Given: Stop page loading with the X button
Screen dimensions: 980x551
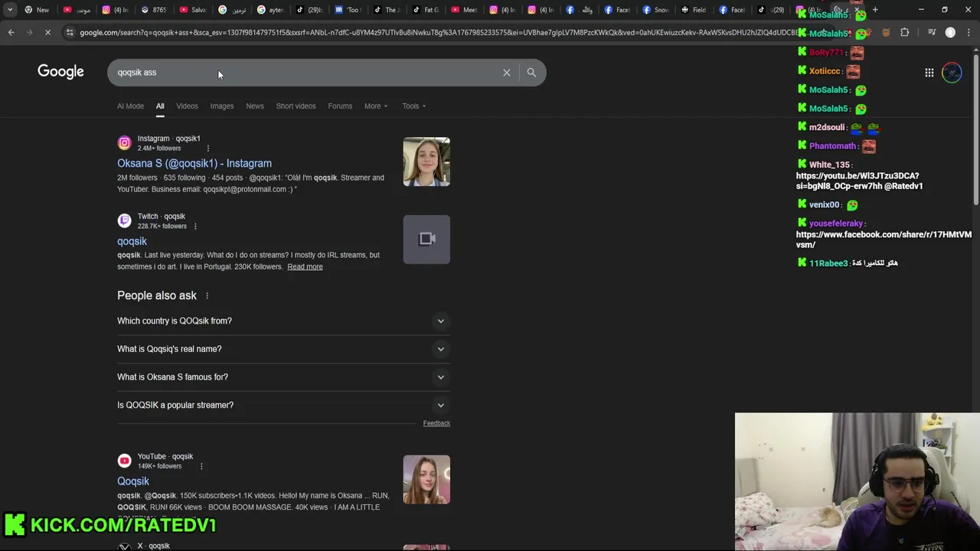Looking at the screenshot, I should 47,32.
